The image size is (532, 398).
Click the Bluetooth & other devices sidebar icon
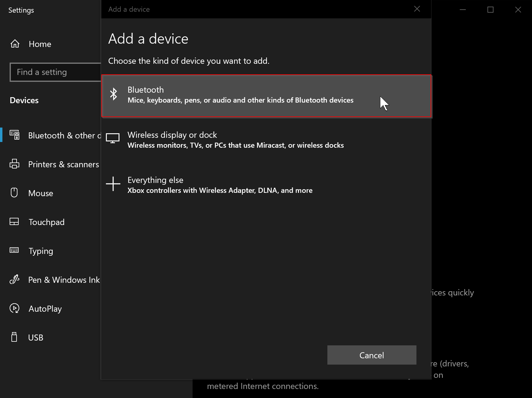click(x=14, y=135)
